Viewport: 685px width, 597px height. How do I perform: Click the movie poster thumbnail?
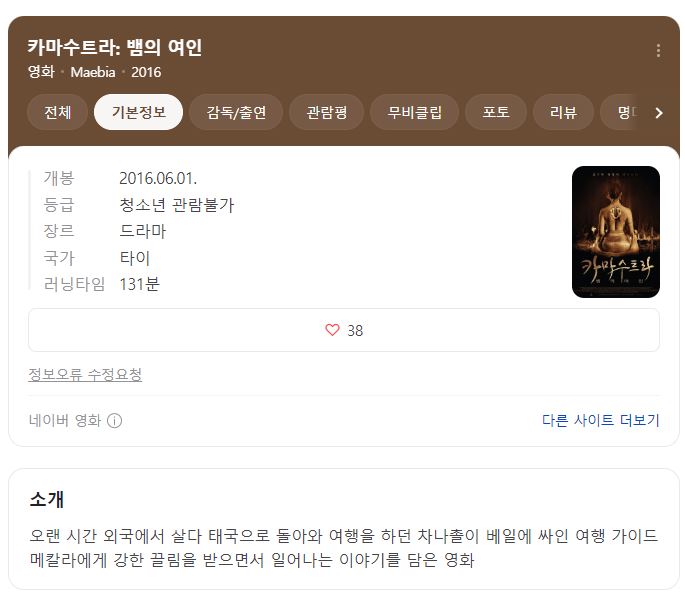(x=616, y=232)
